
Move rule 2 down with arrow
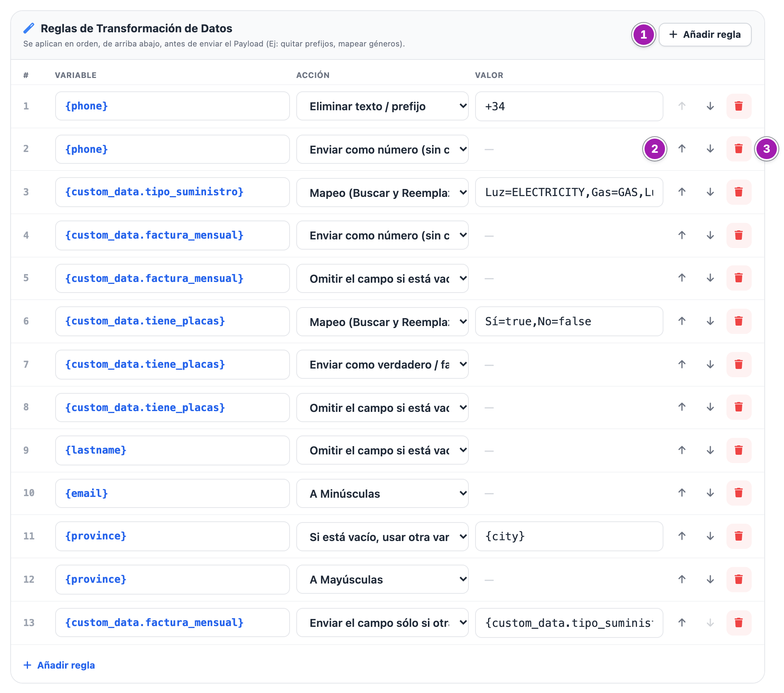point(710,149)
